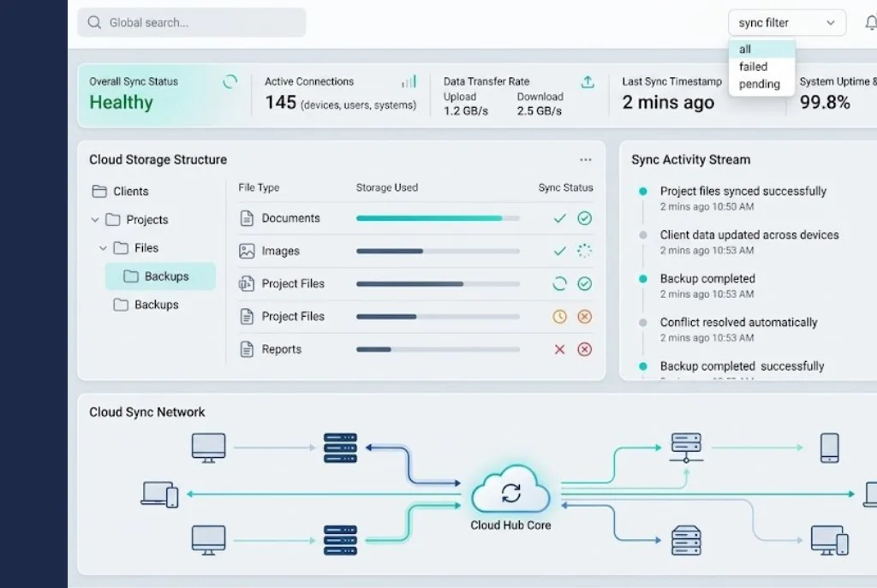Click the tablet device icon top right
The width and height of the screenshot is (877, 588).
pyautogui.click(x=829, y=448)
